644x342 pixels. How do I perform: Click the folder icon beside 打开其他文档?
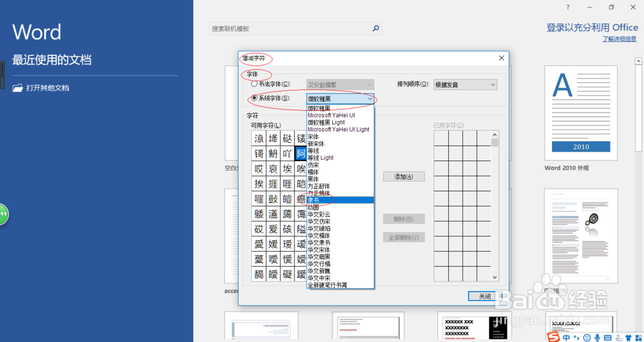click(17, 88)
